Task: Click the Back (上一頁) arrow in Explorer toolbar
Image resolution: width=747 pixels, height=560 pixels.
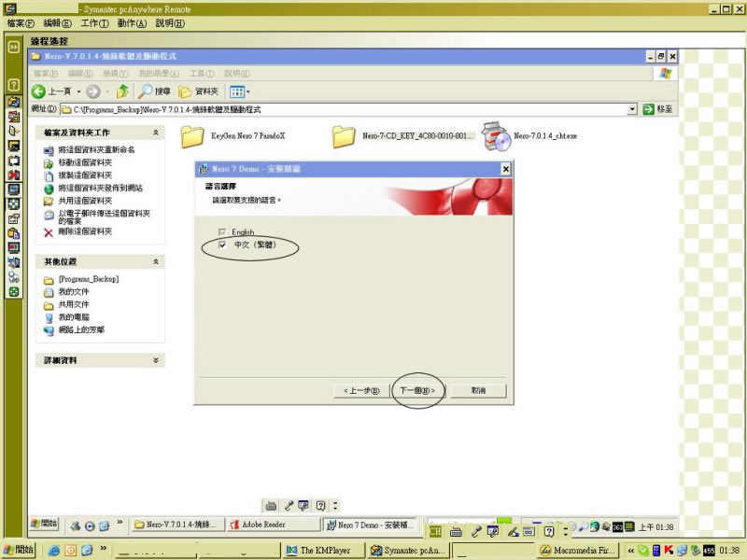Action: [39, 91]
